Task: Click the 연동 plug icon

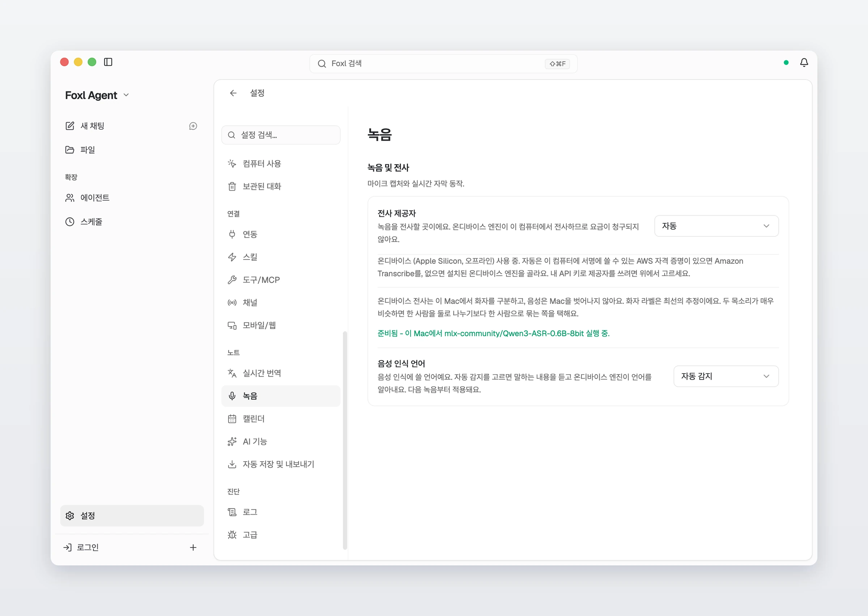Action: tap(232, 234)
